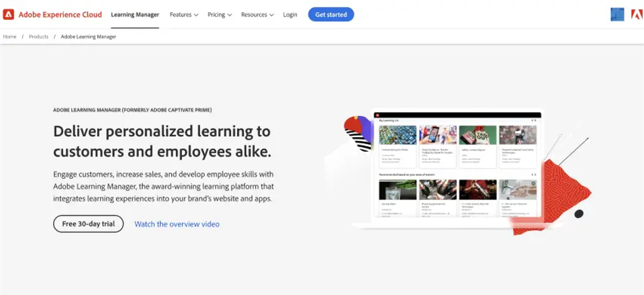The image size is (644, 295).
Task: Start the Free 30-day trial
Action: click(x=89, y=224)
